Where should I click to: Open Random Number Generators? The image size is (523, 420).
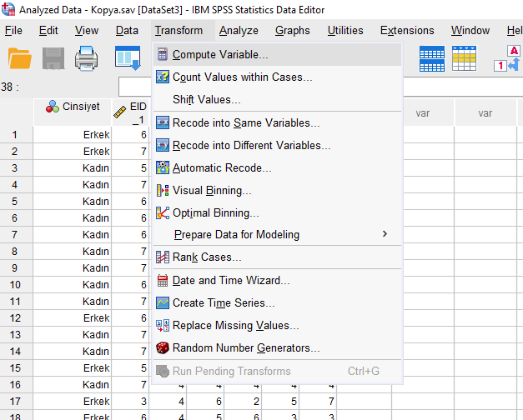point(245,348)
